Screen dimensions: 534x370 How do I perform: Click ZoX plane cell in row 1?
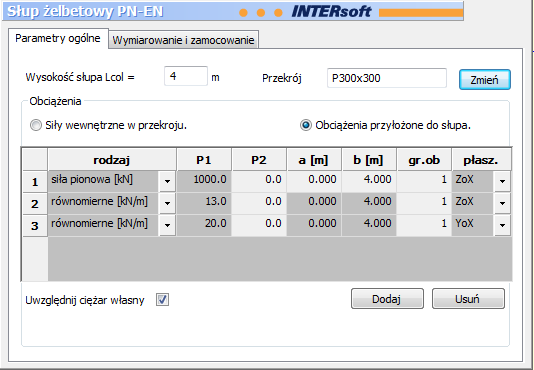click(x=473, y=181)
